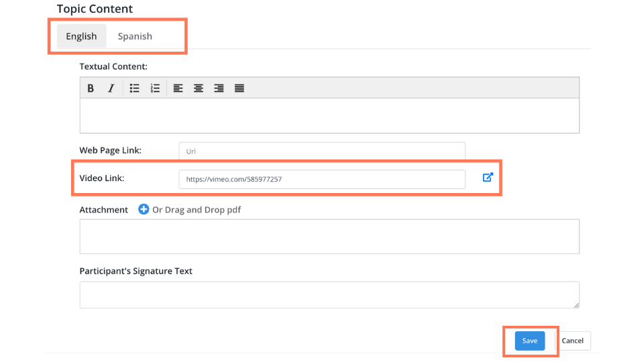Insert a numbered list

coord(155,88)
